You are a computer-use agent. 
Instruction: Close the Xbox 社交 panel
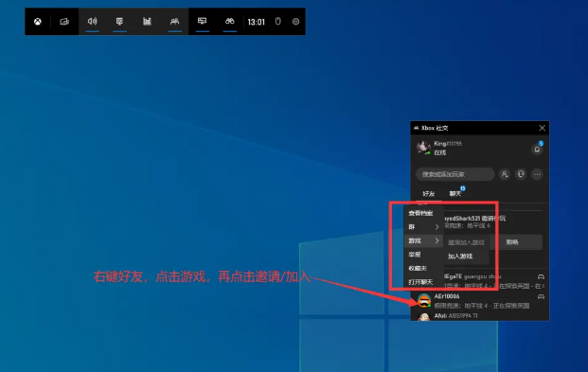(543, 128)
